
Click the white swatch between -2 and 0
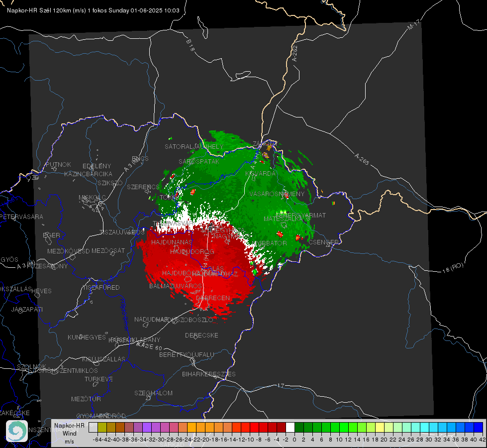click(290, 427)
